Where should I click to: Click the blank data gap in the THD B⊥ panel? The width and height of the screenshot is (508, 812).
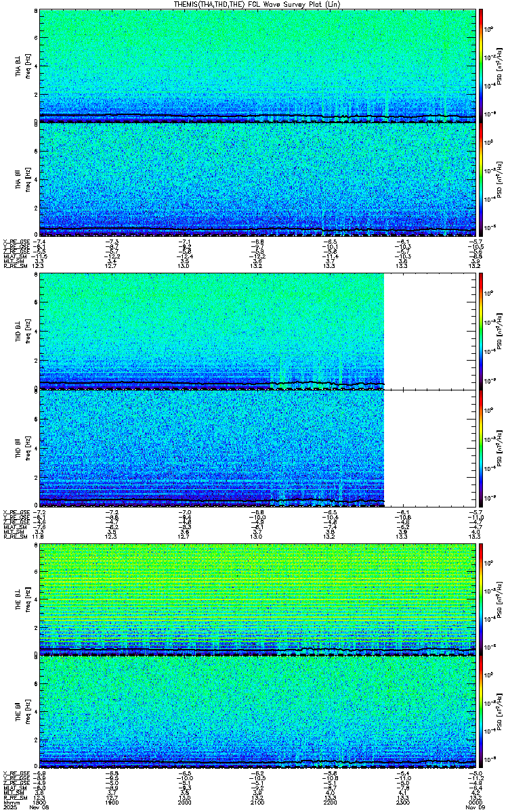[430, 332]
